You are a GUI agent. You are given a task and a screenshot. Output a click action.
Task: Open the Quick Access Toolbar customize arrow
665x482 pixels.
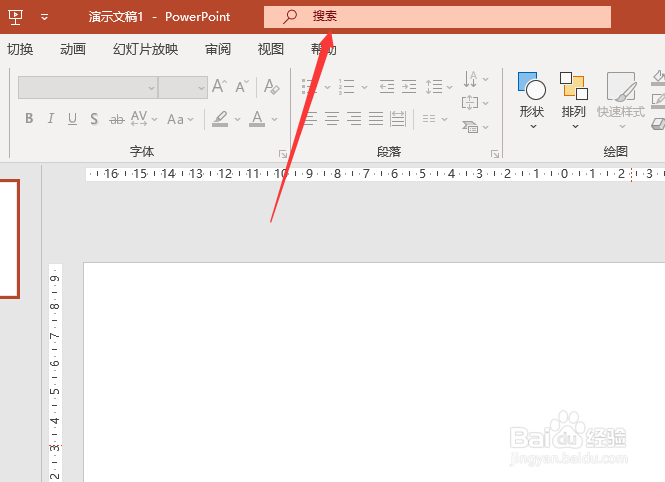click(x=44, y=17)
